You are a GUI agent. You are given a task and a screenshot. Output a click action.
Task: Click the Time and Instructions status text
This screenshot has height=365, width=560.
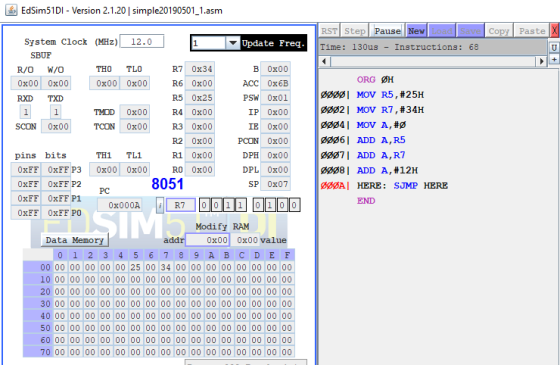[x=399, y=47]
